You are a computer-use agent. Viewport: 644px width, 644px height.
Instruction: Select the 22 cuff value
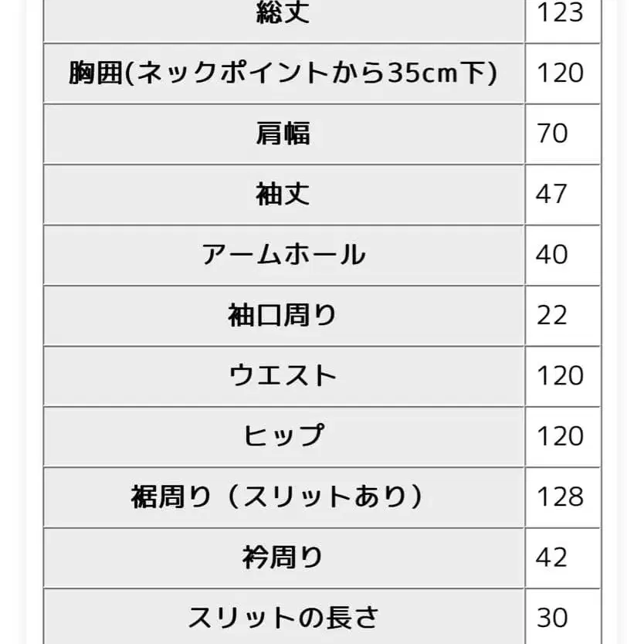click(x=552, y=315)
